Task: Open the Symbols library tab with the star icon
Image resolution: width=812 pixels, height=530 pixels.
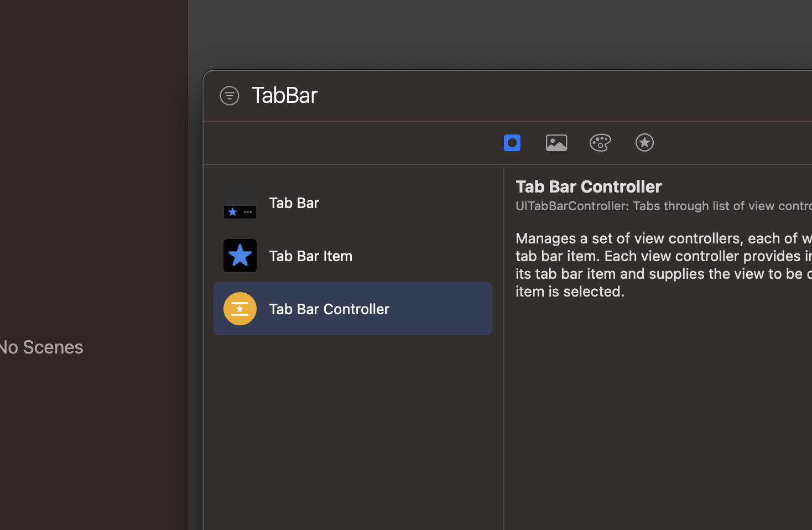Action: (x=644, y=143)
